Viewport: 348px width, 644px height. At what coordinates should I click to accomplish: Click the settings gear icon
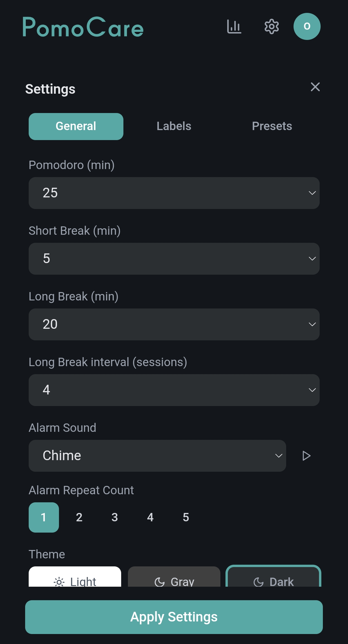272,26
